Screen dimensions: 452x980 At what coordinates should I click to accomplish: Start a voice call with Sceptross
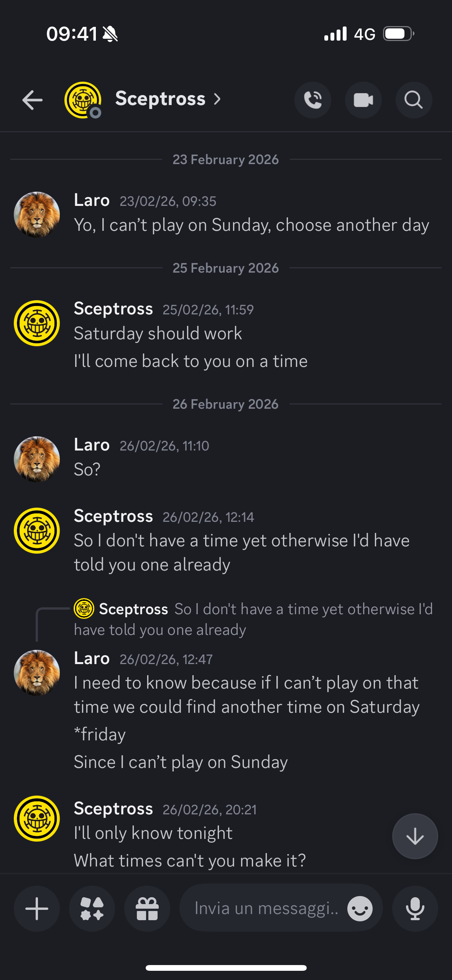pyautogui.click(x=313, y=100)
